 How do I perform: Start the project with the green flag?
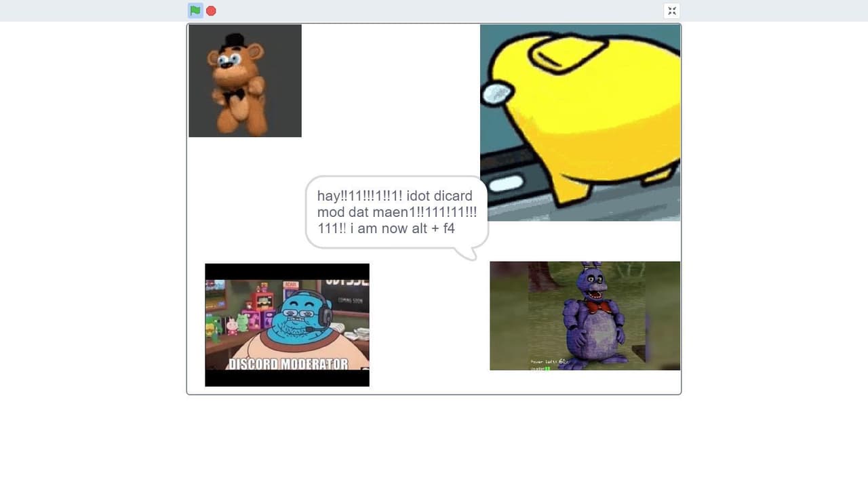tap(195, 11)
